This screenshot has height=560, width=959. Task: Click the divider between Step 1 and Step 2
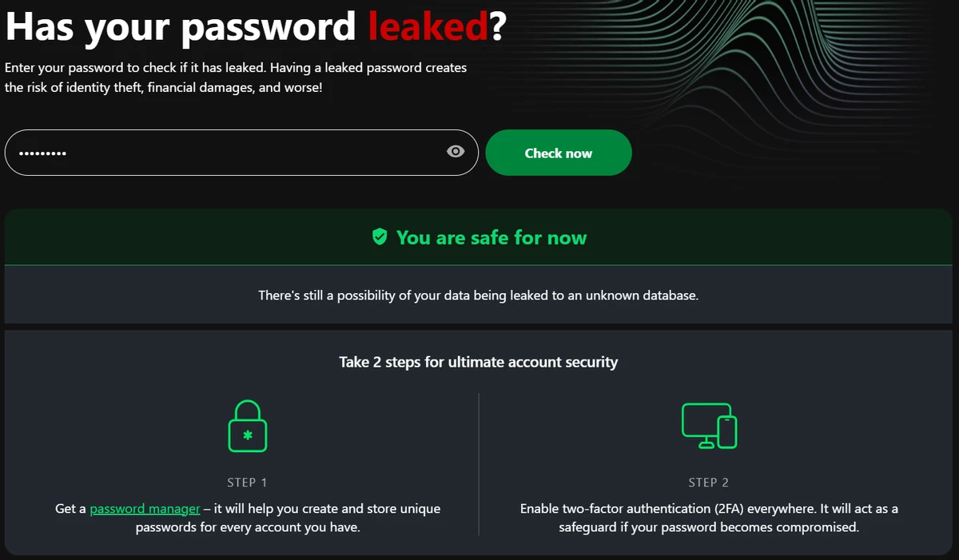point(479,463)
